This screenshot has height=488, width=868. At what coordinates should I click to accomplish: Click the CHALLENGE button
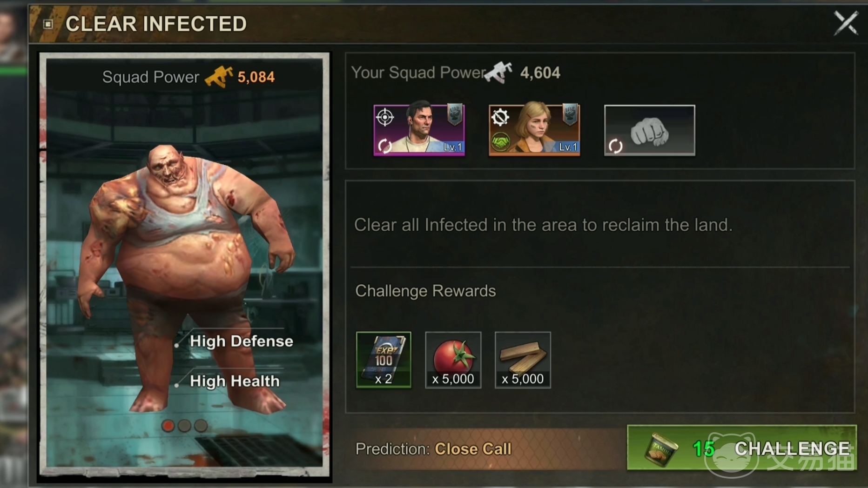pyautogui.click(x=741, y=448)
